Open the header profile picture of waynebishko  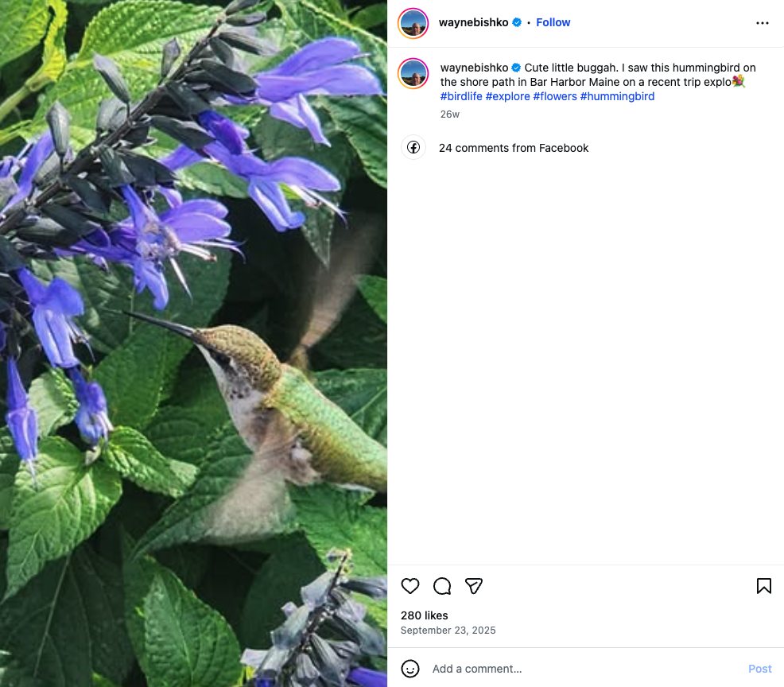click(x=413, y=23)
